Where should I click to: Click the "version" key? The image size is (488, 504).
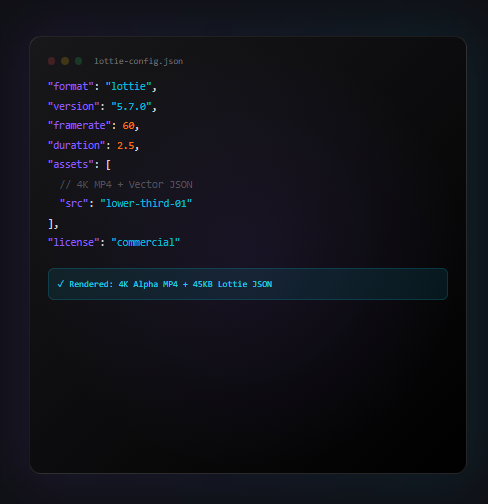[74, 107]
